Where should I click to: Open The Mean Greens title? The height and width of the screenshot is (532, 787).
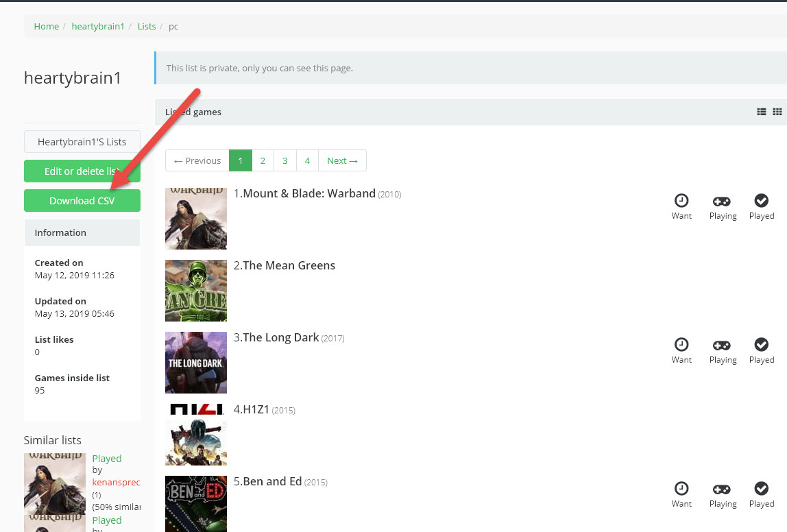289,265
